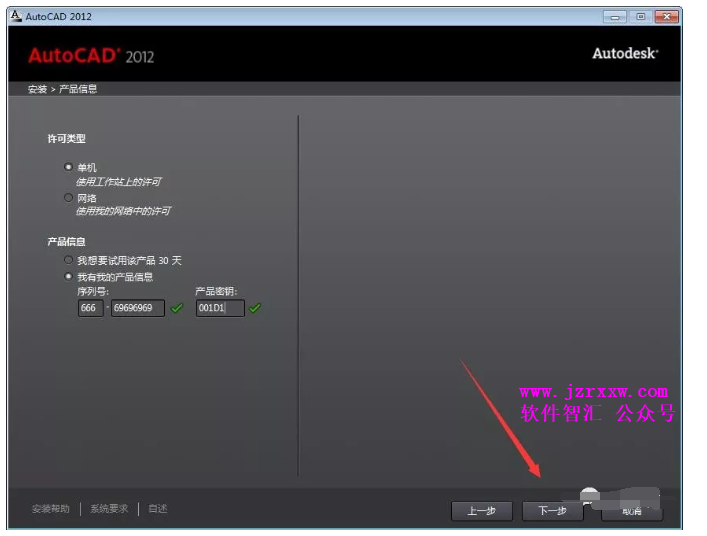This screenshot has width=707, height=536.
Task: Click the 使用工作站上的许可 description text
Action: (x=119, y=182)
